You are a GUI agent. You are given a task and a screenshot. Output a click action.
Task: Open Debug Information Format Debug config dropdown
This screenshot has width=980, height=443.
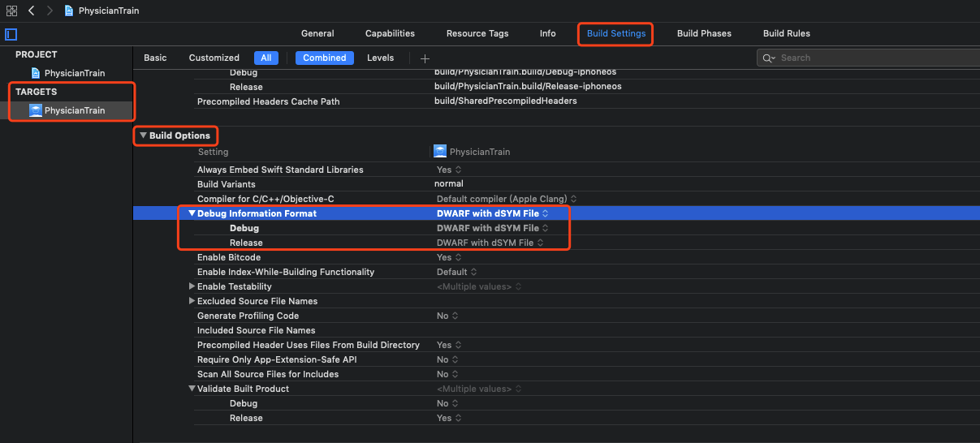pos(493,228)
